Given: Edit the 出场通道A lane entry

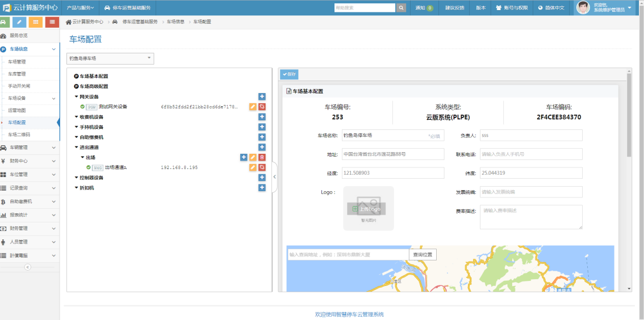Looking at the screenshot, I should [x=253, y=167].
